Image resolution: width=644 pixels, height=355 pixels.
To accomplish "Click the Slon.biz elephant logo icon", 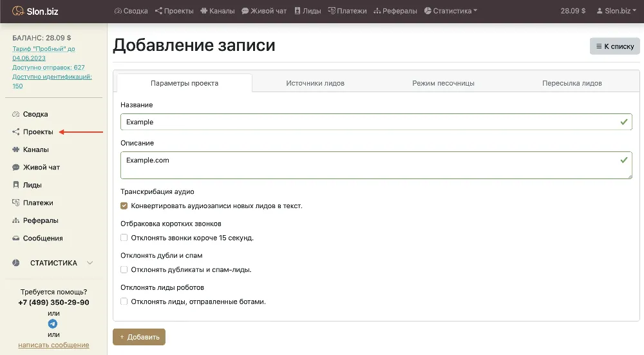I will click(x=17, y=11).
